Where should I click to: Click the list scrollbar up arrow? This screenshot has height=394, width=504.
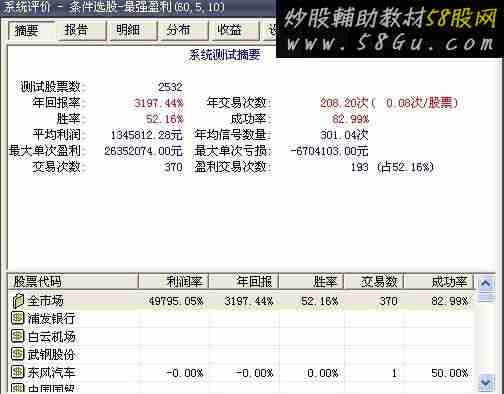coord(485,283)
